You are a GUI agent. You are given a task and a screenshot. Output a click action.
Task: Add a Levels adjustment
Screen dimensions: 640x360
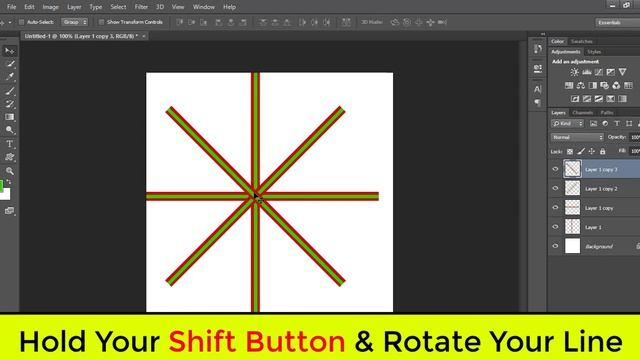[587, 72]
